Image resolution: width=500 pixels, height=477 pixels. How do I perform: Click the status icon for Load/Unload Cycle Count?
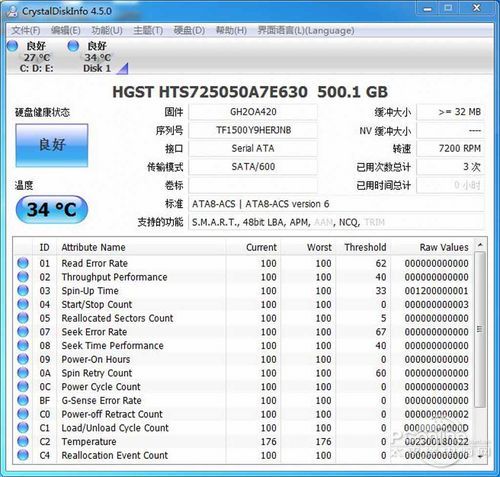pyautogui.click(x=23, y=427)
